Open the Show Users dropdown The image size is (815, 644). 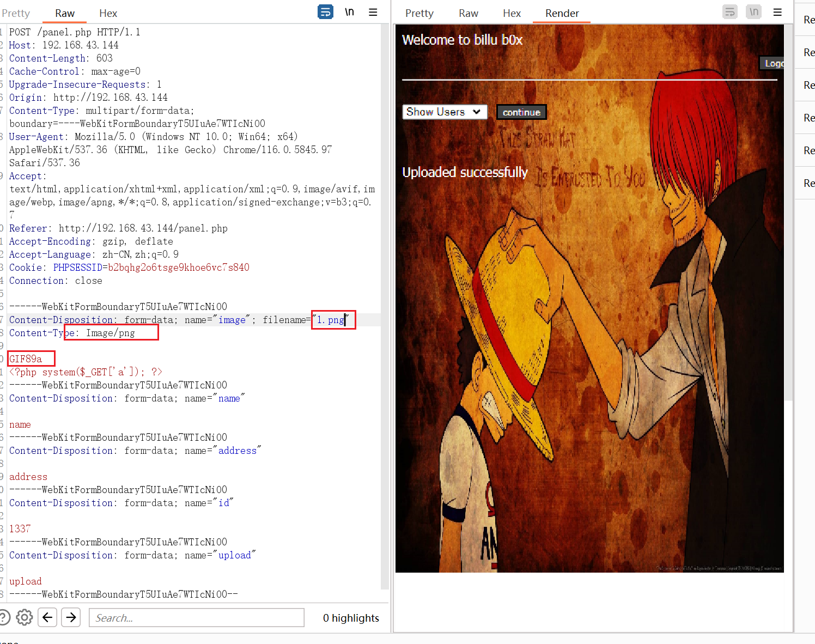445,112
